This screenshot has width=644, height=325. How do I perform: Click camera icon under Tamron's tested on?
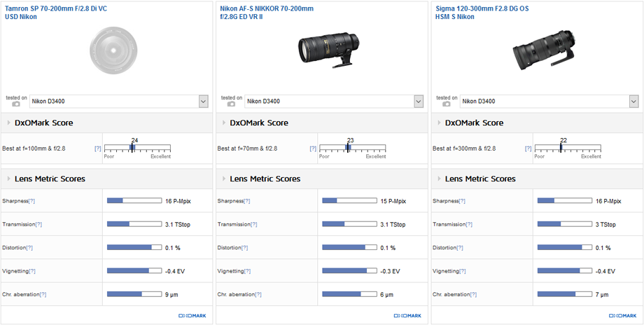[16, 104]
